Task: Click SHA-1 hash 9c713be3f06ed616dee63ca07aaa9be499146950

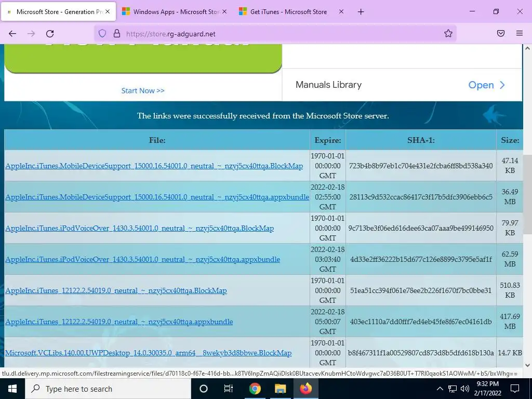Action: point(421,229)
